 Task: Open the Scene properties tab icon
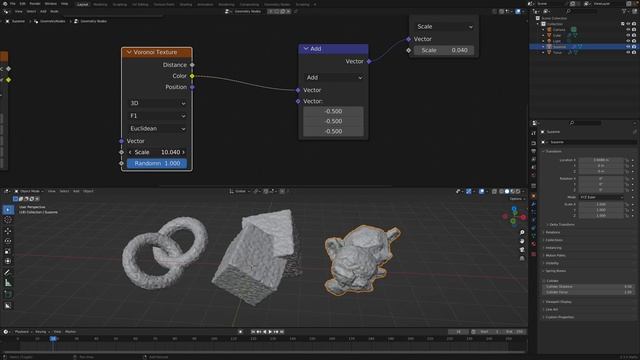pos(533,167)
